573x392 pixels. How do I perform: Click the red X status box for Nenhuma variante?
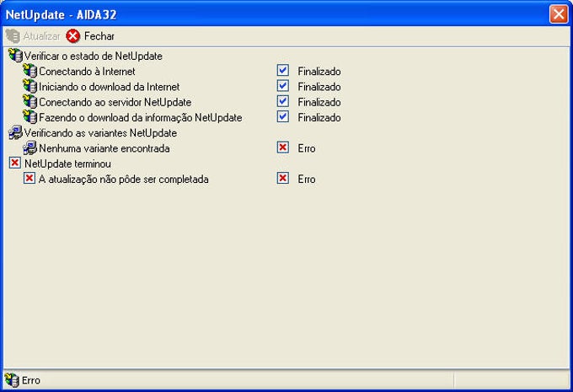[x=283, y=148]
